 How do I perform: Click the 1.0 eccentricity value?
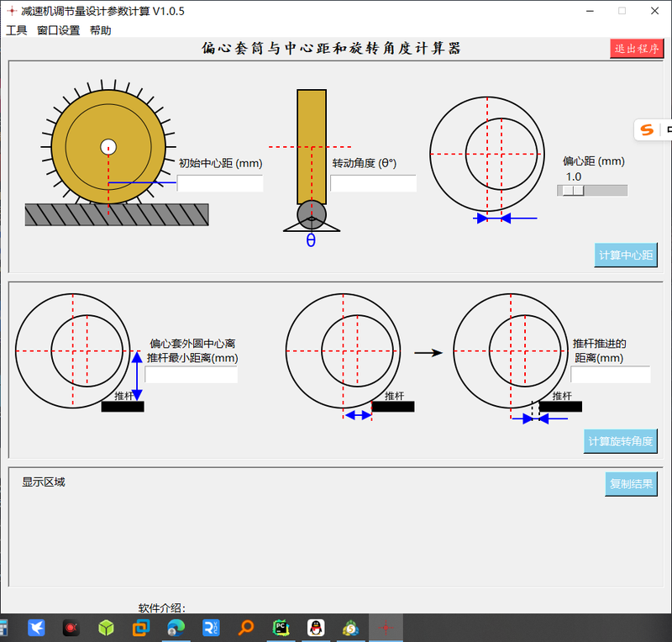click(574, 176)
